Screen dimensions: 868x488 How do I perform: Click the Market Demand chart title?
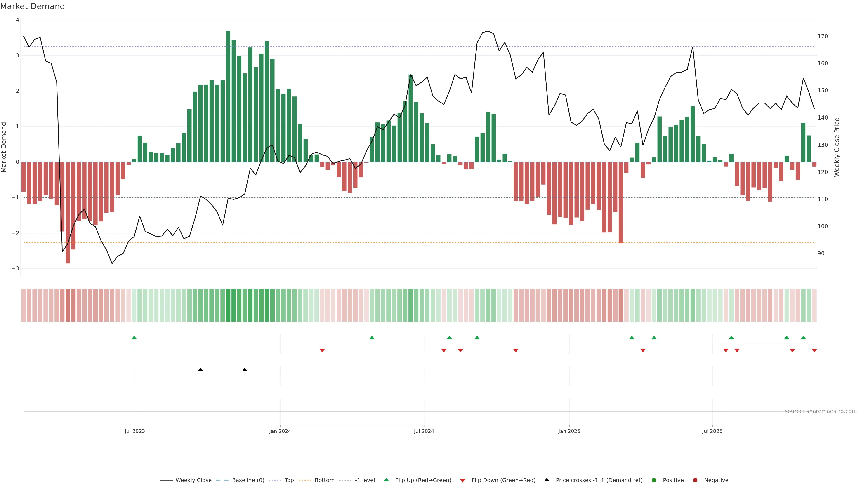[x=32, y=6]
